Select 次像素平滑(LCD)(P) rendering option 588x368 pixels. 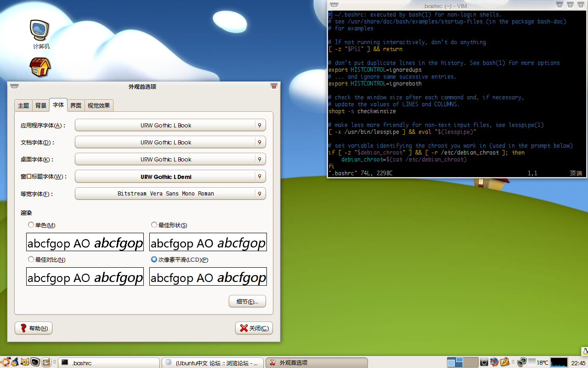(180, 259)
